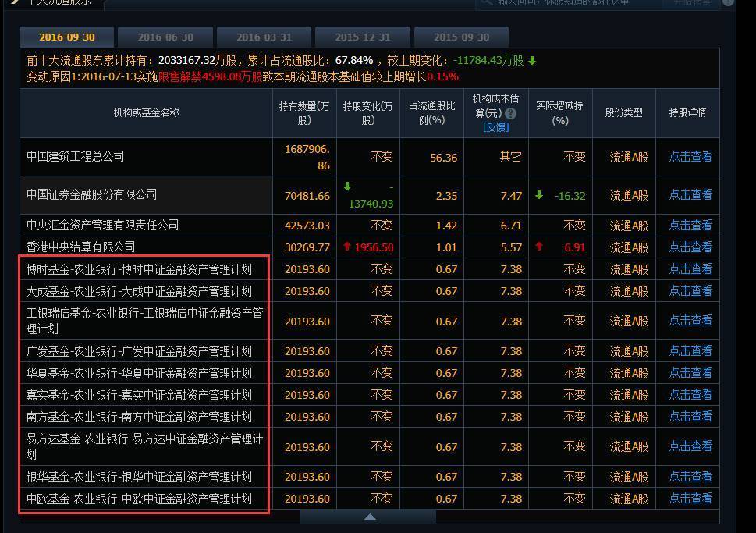Click the 股份类型 column header
This screenshot has height=533, width=756.
tap(623, 113)
